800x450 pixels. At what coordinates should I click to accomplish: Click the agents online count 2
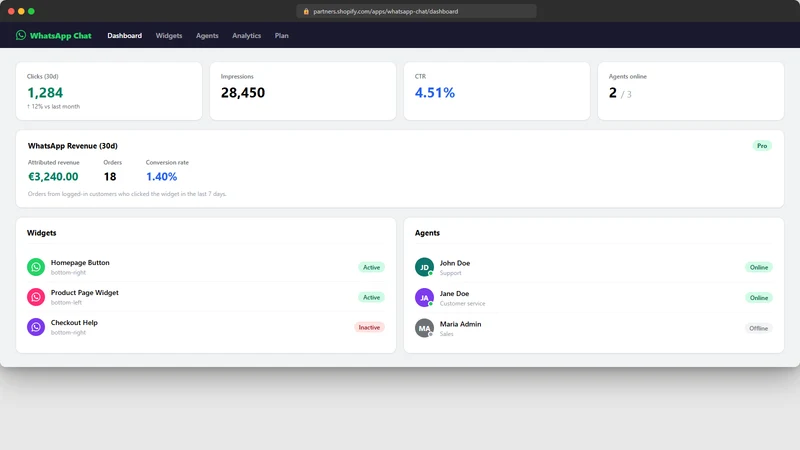pos(613,92)
